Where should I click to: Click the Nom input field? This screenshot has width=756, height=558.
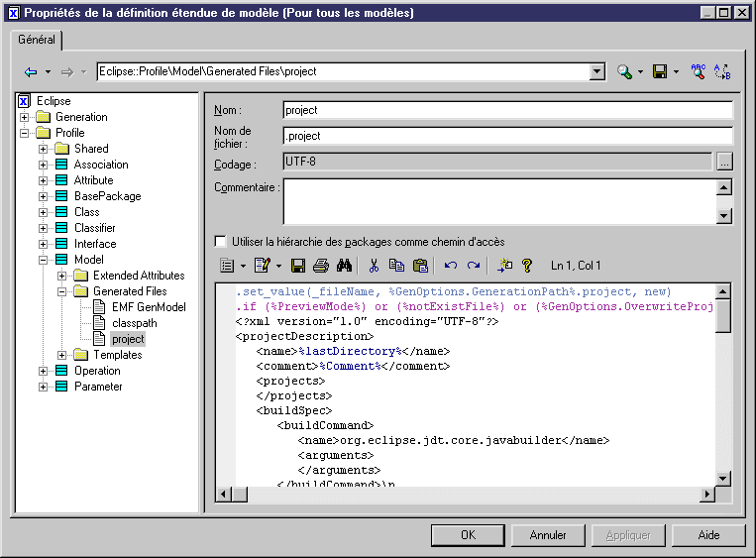507,110
